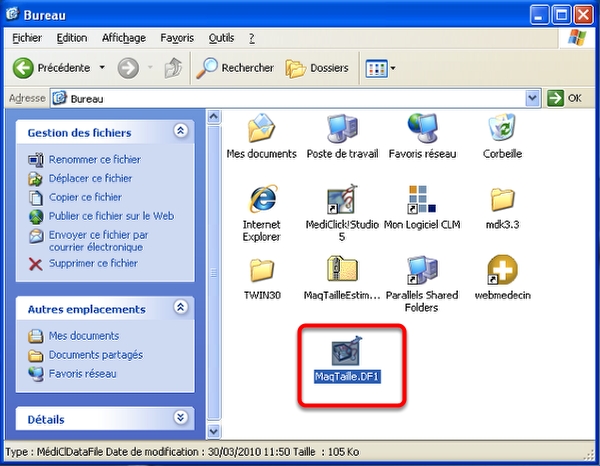Select the MaqTailleEstim zip archive
600x466 pixels.
[x=342, y=269]
